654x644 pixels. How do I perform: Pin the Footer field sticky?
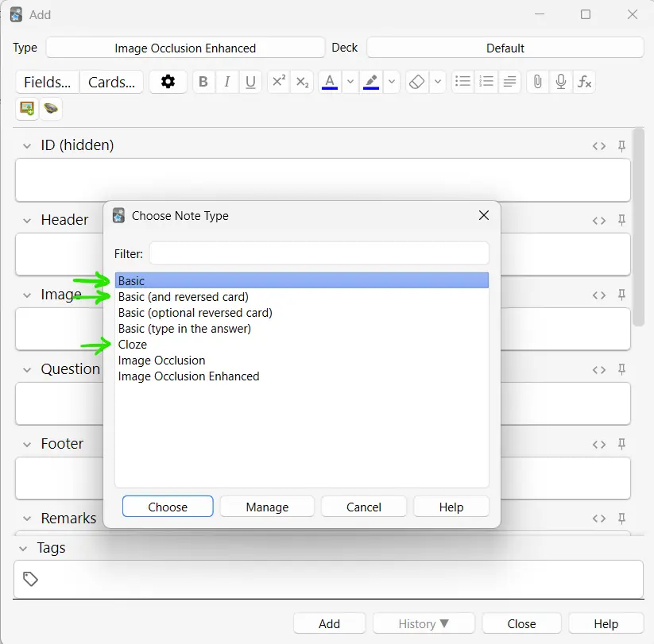pyautogui.click(x=621, y=444)
